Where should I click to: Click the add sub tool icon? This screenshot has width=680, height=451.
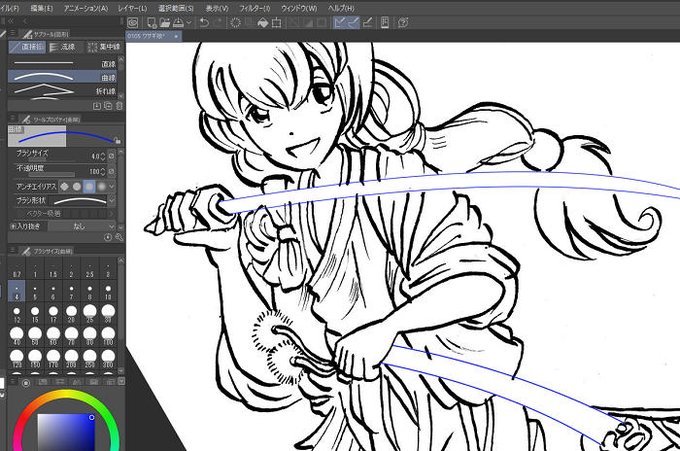pos(96,106)
